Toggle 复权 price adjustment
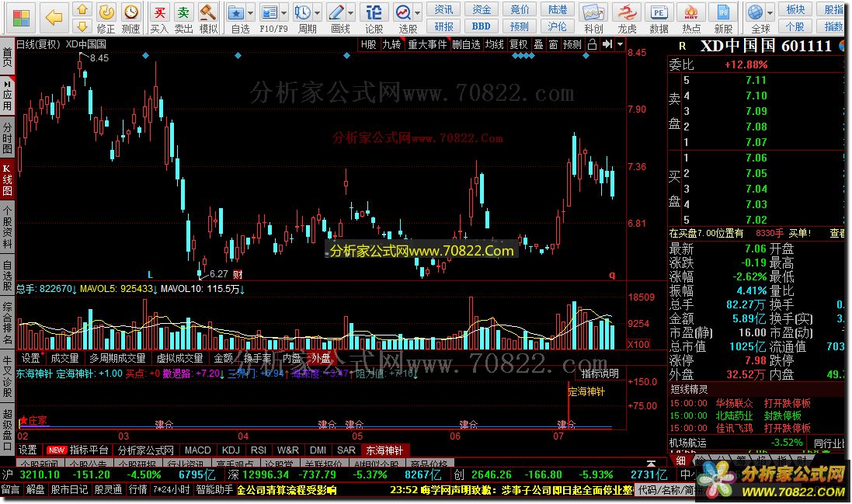852x504 pixels. click(518, 44)
